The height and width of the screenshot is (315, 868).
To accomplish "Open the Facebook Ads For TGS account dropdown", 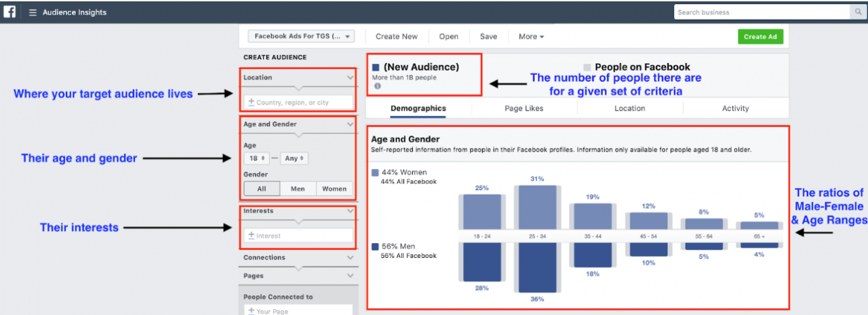I will tap(300, 37).
